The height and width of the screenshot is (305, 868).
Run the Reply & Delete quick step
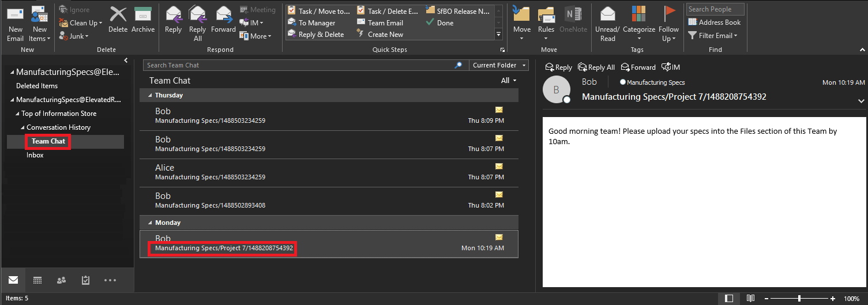pos(315,35)
